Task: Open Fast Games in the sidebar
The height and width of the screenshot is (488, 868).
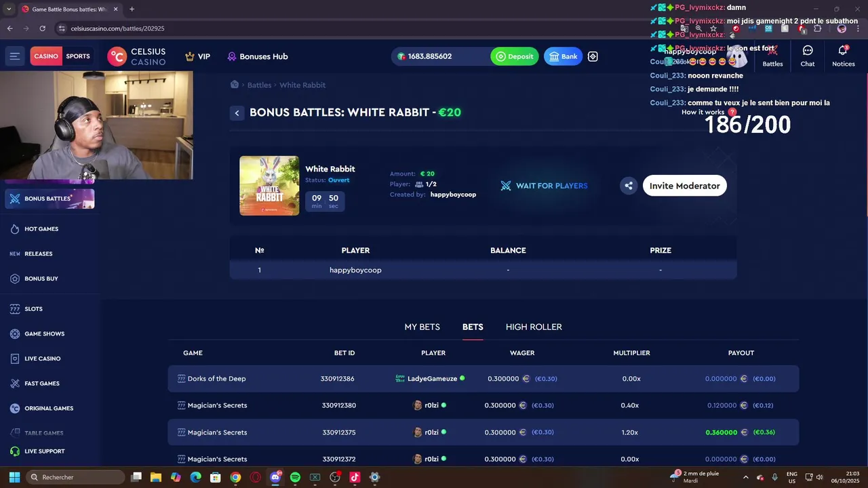Action: (42, 384)
